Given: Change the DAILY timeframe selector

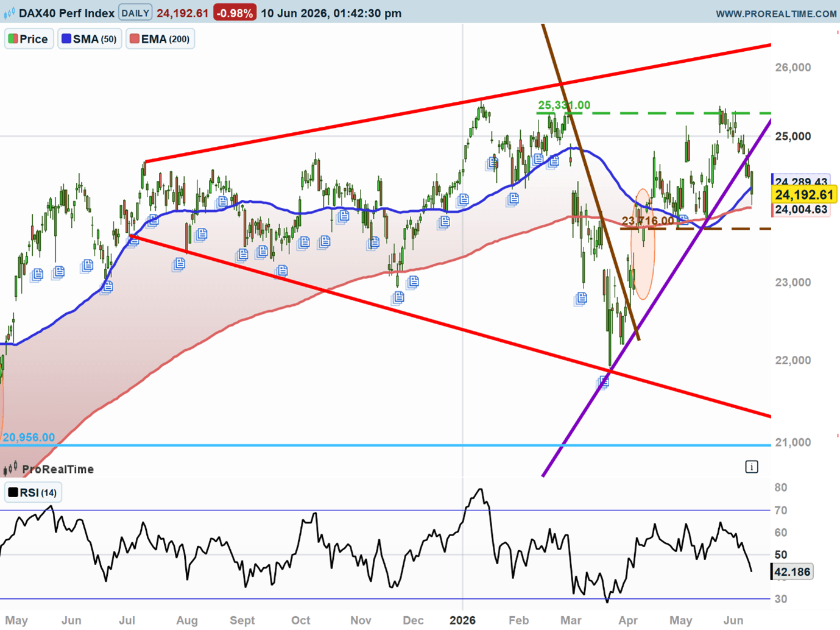Looking at the screenshot, I should [135, 13].
